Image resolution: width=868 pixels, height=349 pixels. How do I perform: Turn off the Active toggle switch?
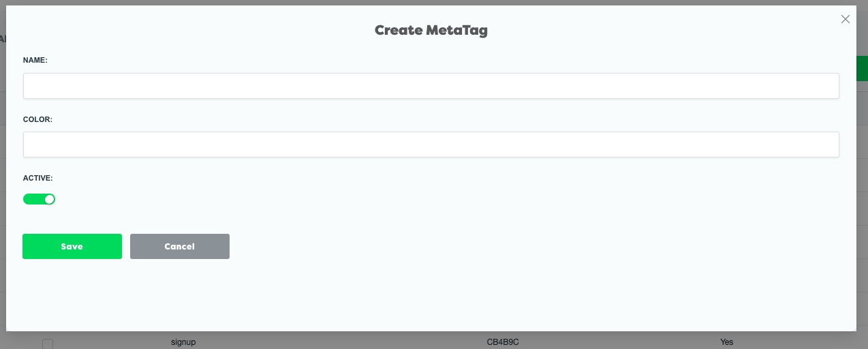click(39, 199)
